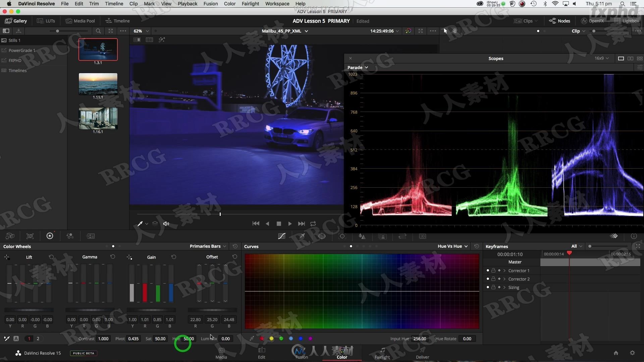Screen dimensions: 644x362
Task: Toggle Corrector 1 keyframe enable dot
Action: [x=488, y=270]
